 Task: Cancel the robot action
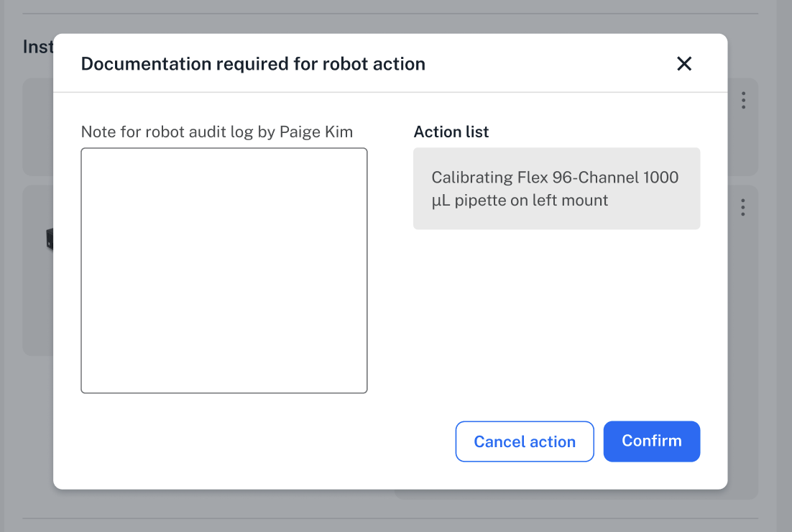tap(525, 441)
